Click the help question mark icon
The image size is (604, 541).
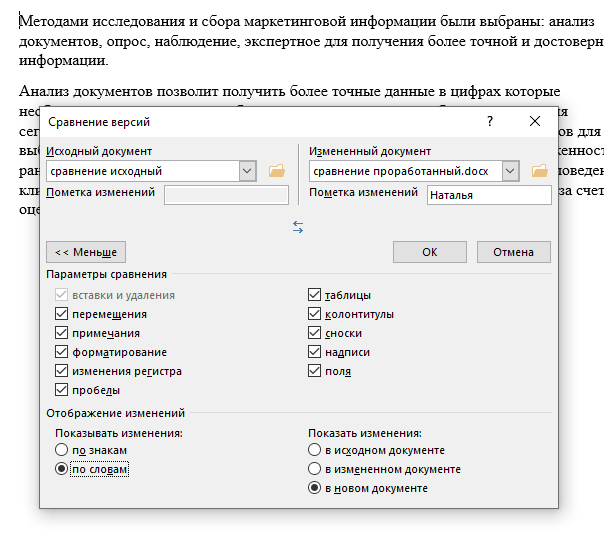(x=490, y=122)
